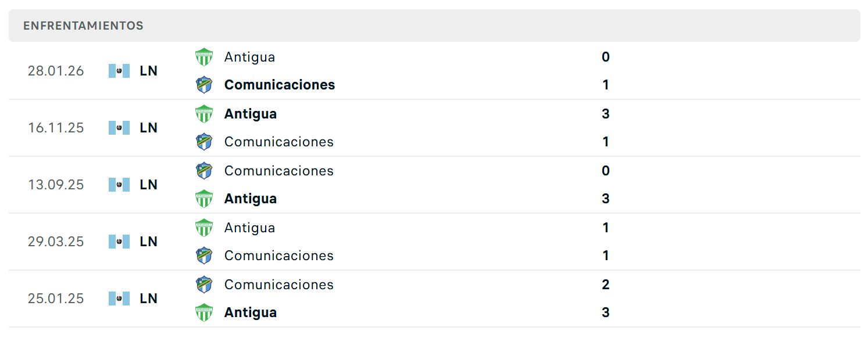The image size is (868, 338).
Task: Click Guatemala flag icon beside 28.01.26
Action: pos(119,71)
